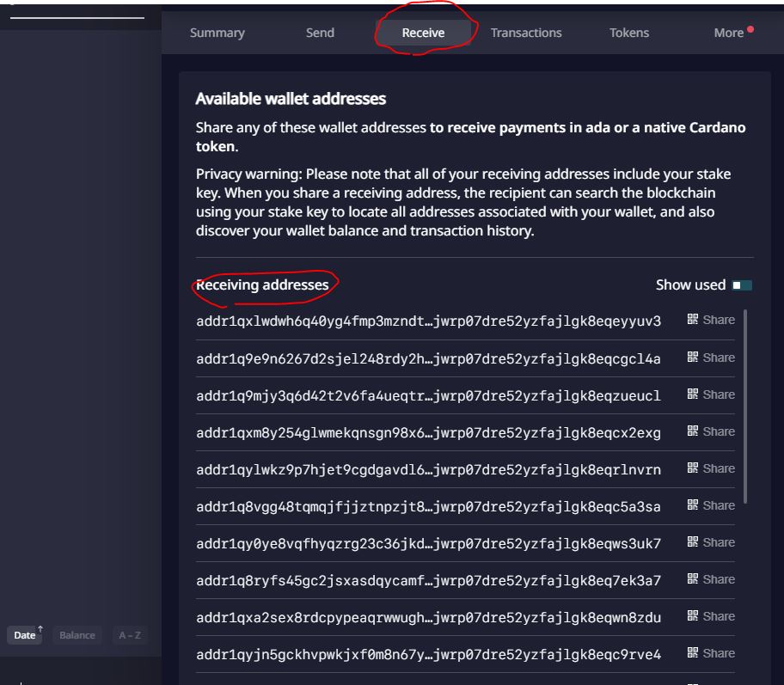Share the address ending eqeyyuv3

click(x=719, y=320)
